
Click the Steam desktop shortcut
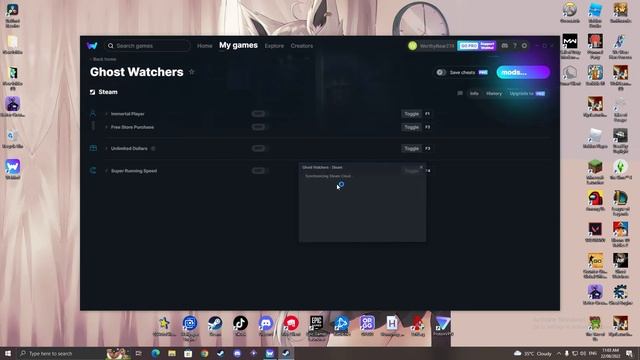[215, 325]
